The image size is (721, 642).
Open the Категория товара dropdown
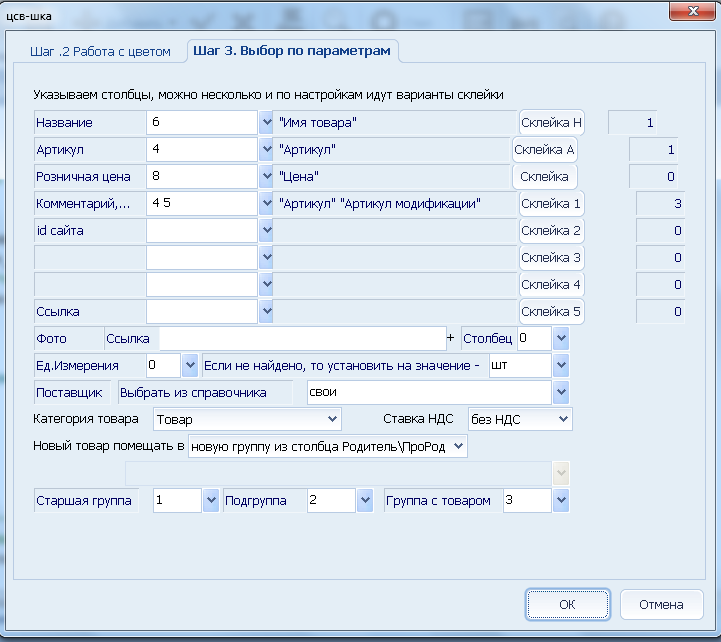(x=332, y=419)
